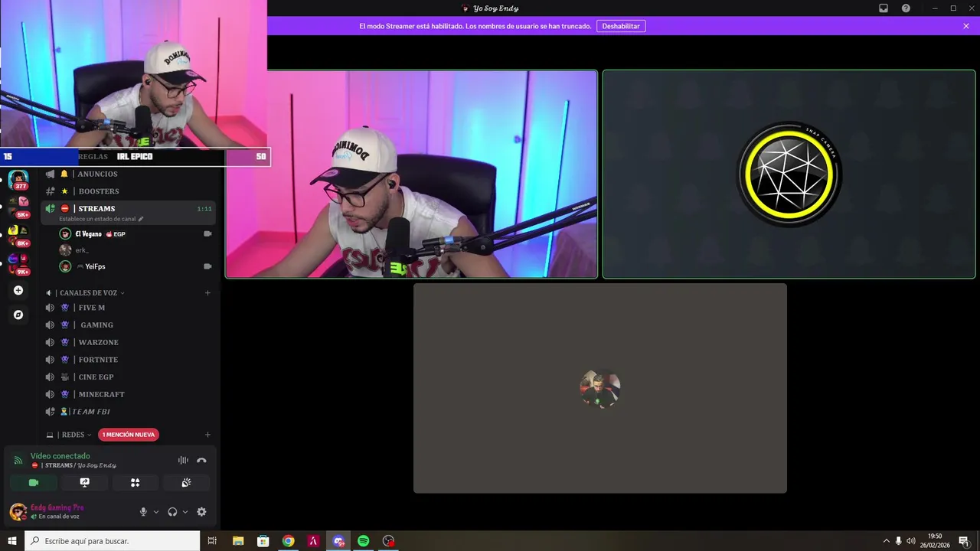The width and height of the screenshot is (980, 551).
Task: Open user settings gear
Action: pyautogui.click(x=201, y=512)
